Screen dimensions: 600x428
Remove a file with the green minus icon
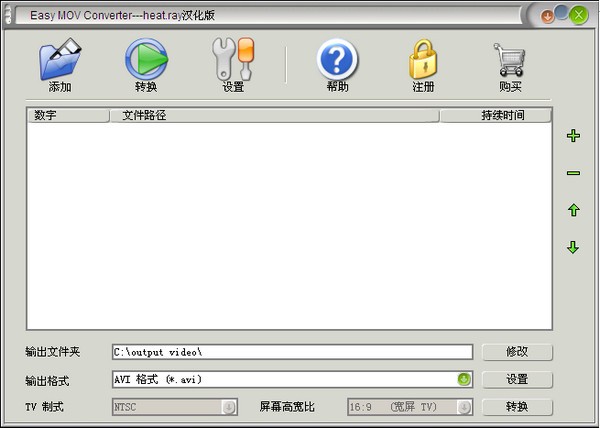[x=573, y=173]
